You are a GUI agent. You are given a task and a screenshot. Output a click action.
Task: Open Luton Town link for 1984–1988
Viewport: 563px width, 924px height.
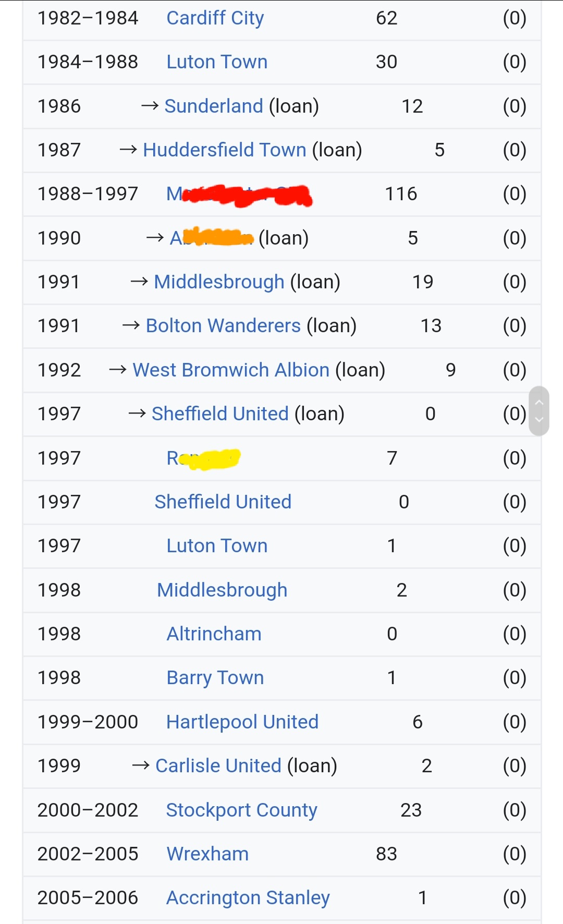tap(217, 62)
